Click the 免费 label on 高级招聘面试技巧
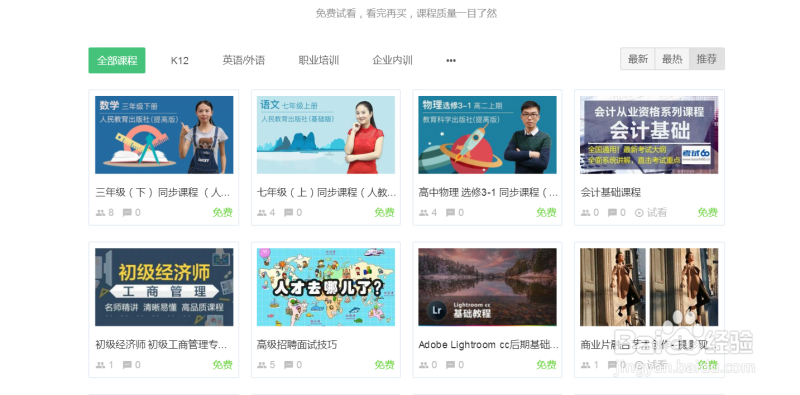The image size is (800, 395). click(x=385, y=364)
